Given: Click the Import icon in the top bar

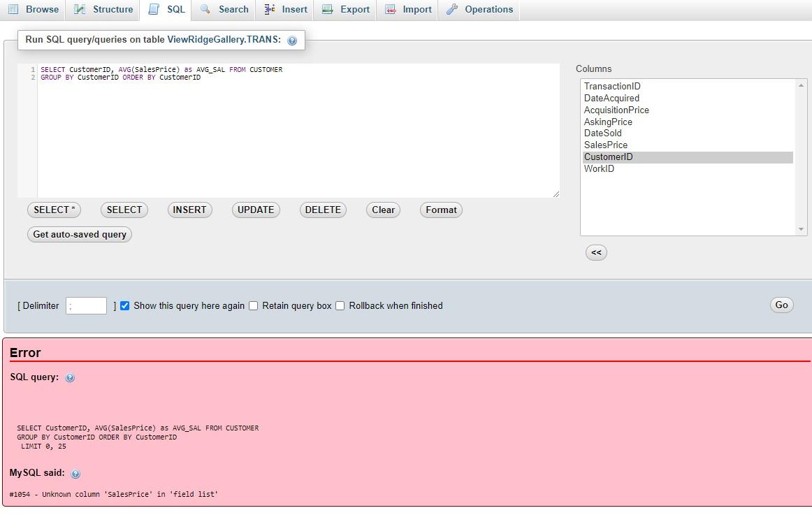Looking at the screenshot, I should (x=389, y=9).
